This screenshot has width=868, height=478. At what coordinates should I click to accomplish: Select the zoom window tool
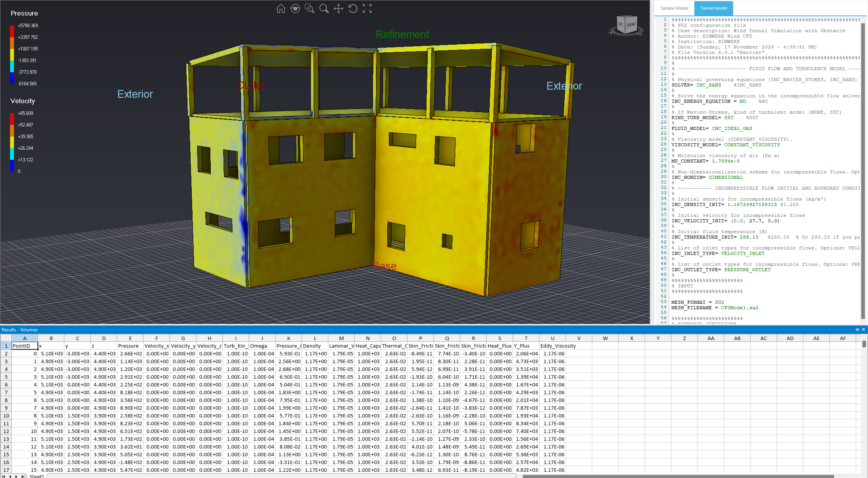click(x=309, y=8)
